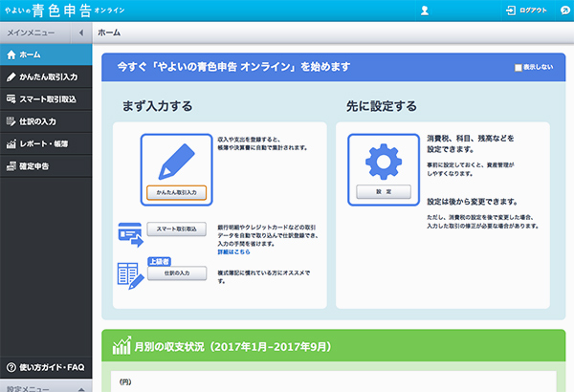This screenshot has height=392, width=574.
Task: Click the スマート取引取込 button in panel
Action: 176,229
